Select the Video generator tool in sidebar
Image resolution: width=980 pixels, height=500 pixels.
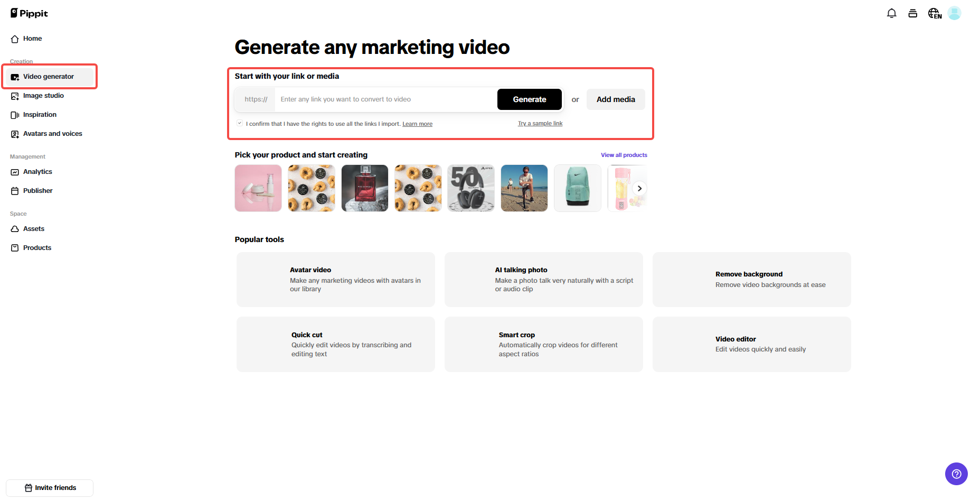(48, 76)
